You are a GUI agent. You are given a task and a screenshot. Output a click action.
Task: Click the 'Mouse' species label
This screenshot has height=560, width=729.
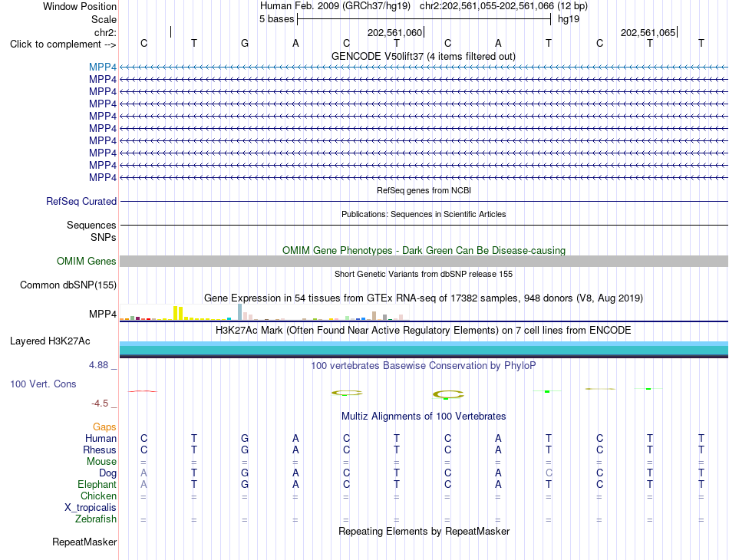coord(102,462)
